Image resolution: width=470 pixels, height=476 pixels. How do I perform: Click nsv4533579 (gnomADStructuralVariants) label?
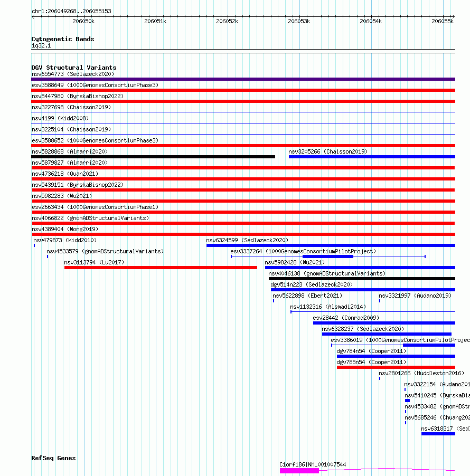(x=105, y=251)
